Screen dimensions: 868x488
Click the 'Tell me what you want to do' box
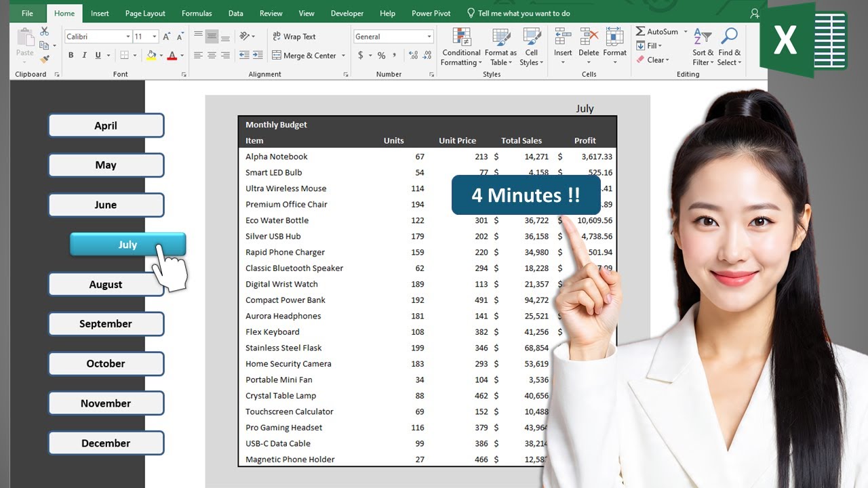point(519,13)
